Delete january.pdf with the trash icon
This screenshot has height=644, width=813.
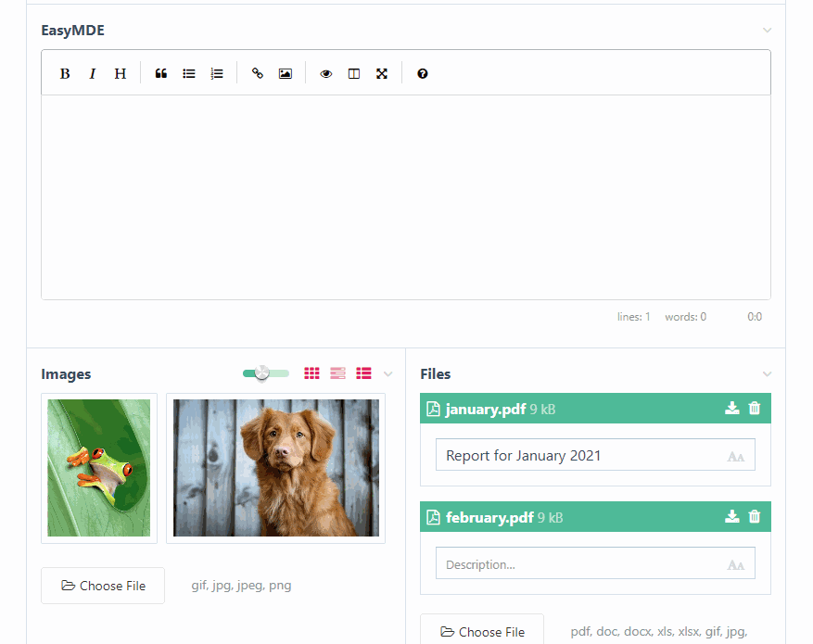(755, 409)
